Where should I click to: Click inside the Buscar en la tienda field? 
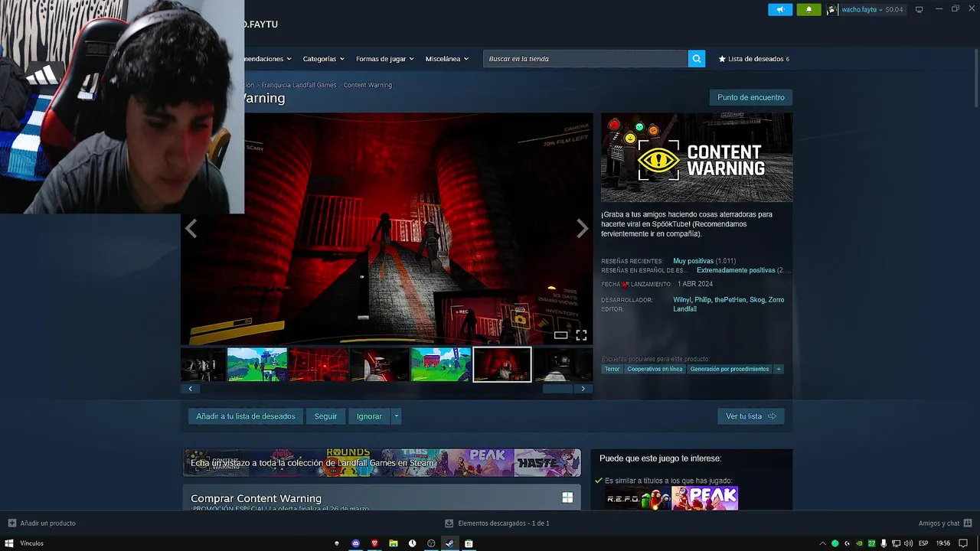point(586,59)
